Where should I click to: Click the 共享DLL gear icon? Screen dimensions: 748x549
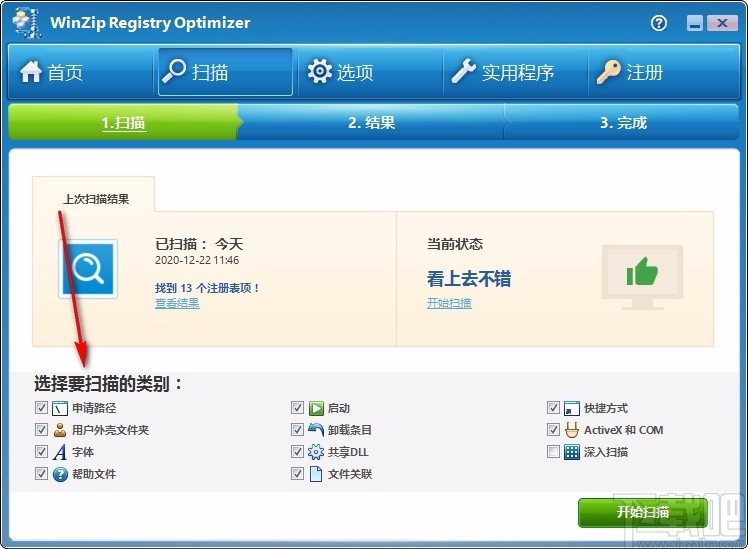(x=316, y=452)
